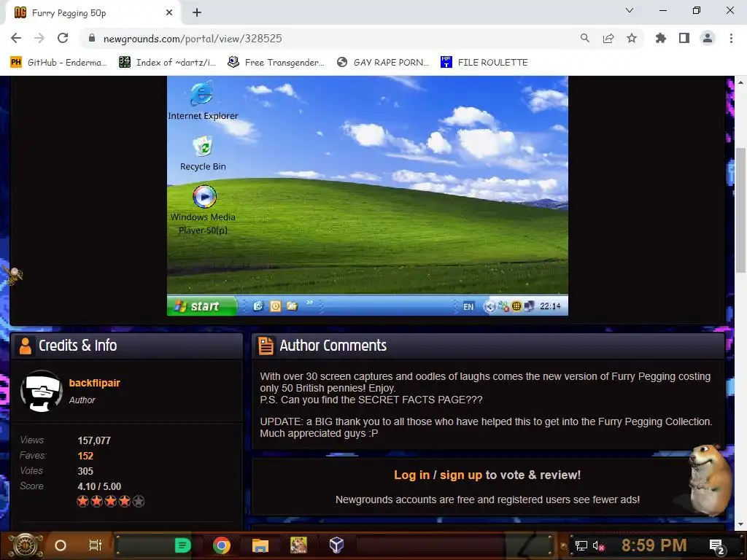Reload the Newgrounds page
Image resolution: width=747 pixels, height=560 pixels.
coord(63,38)
